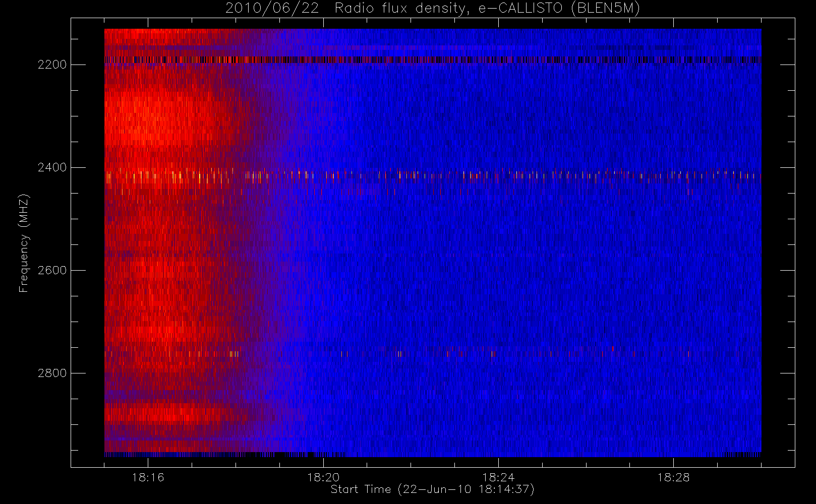Click the 'Start Time (22-Jun-10 18:14:37)' label
This screenshot has height=504, width=816.
coord(432,489)
